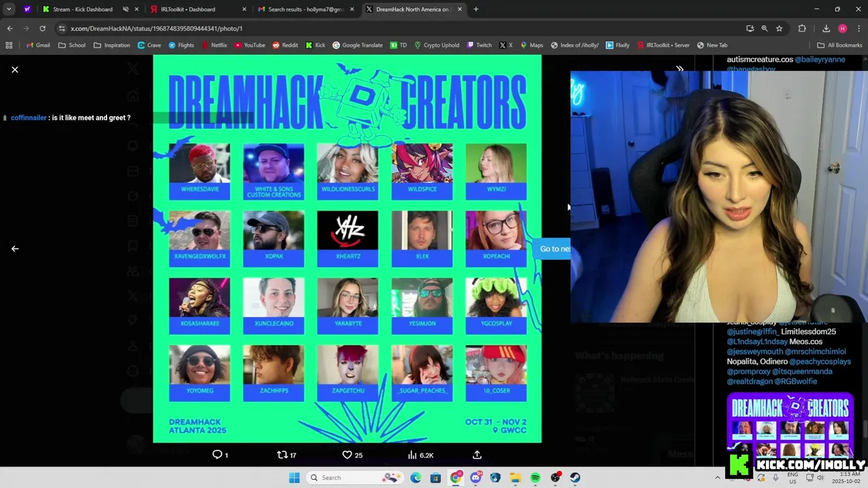The width and height of the screenshot is (868, 488).
Task: Click the @peachycosplays mention link
Action: tap(819, 361)
